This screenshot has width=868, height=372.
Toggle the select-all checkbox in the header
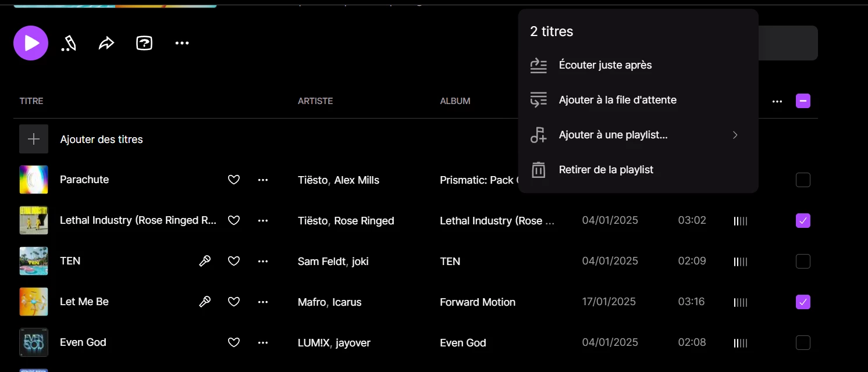803,101
